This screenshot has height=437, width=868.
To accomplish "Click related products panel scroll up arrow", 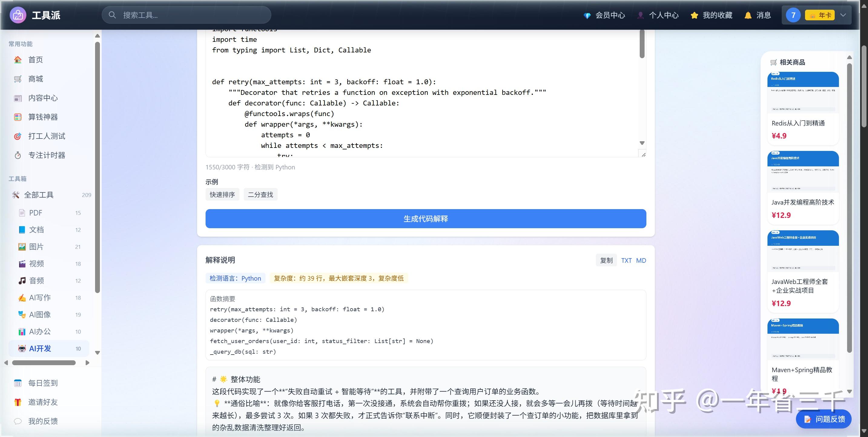I will 850,57.
